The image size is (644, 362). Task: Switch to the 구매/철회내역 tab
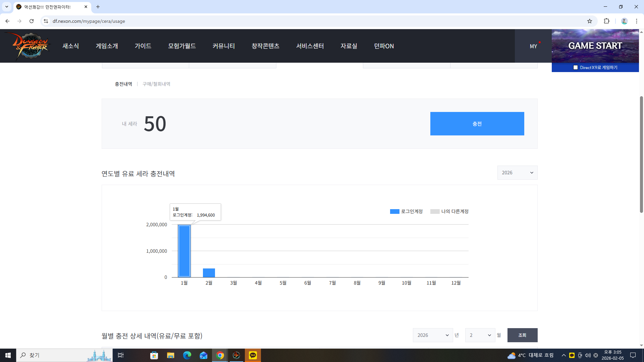(156, 84)
